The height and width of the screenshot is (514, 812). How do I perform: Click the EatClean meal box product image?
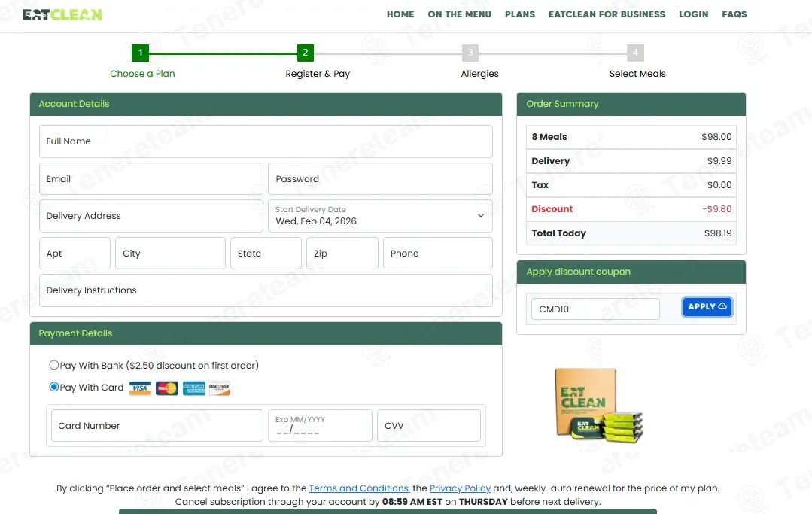598,405
